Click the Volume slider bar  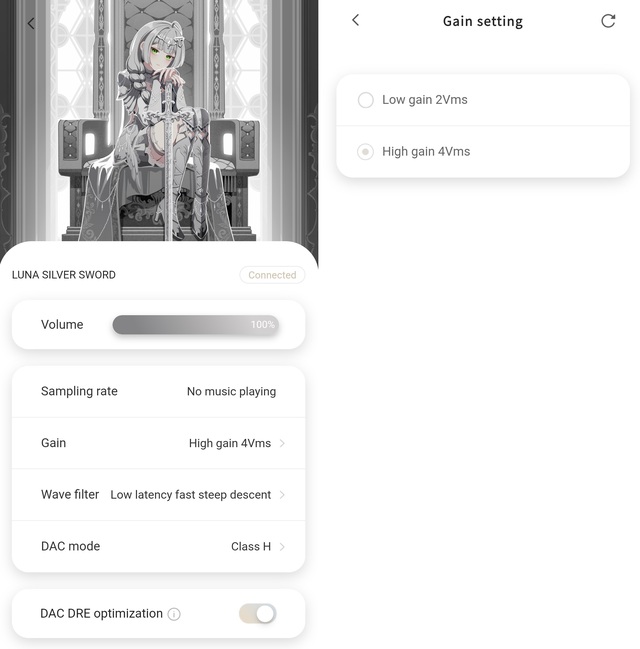coord(195,324)
